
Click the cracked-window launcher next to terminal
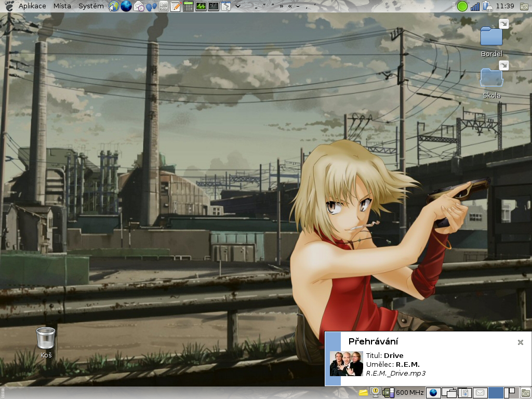tap(226, 6)
